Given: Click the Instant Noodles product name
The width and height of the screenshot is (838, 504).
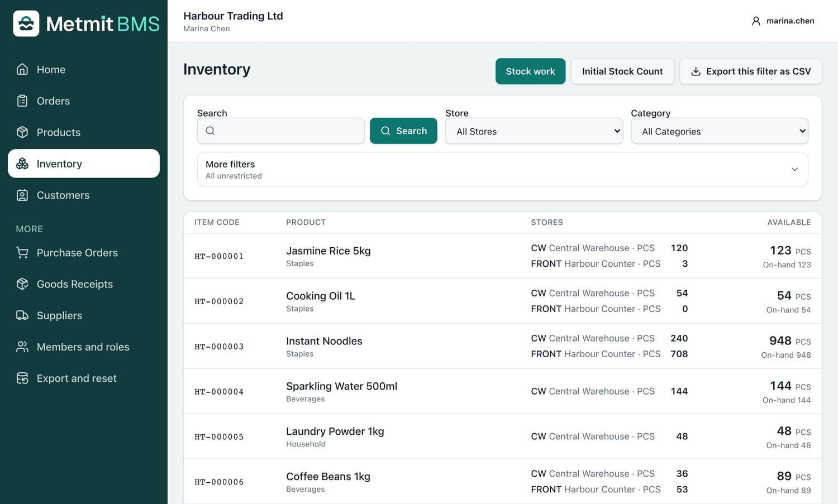Looking at the screenshot, I should 324,341.
